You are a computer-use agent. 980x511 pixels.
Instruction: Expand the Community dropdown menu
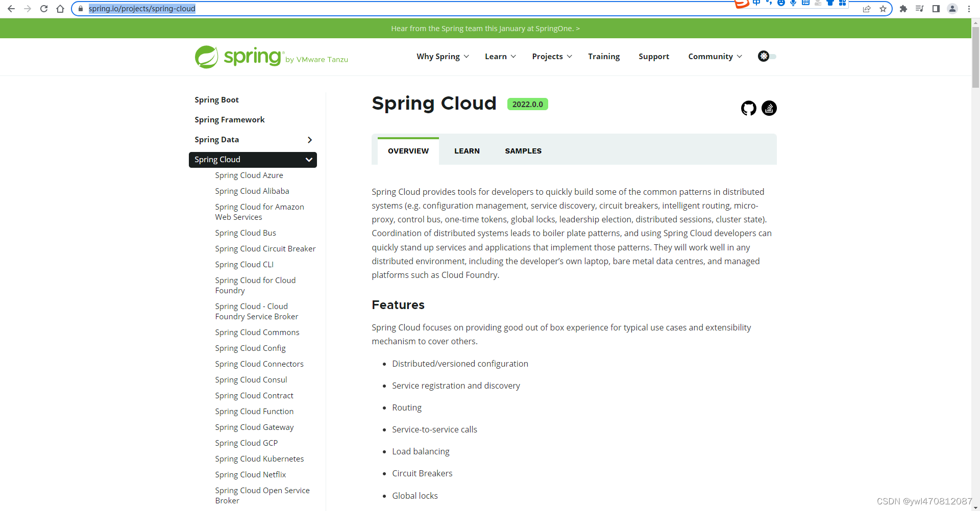coord(715,56)
